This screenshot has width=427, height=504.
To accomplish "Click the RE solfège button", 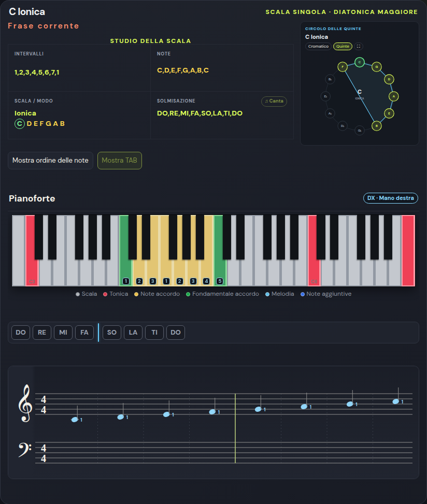I will (42, 333).
